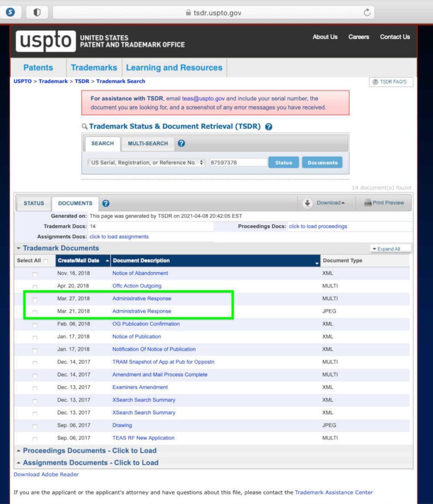The height and width of the screenshot is (504, 433).
Task: Expand Proceedings Documents - Click to Load
Action: [x=90, y=451]
